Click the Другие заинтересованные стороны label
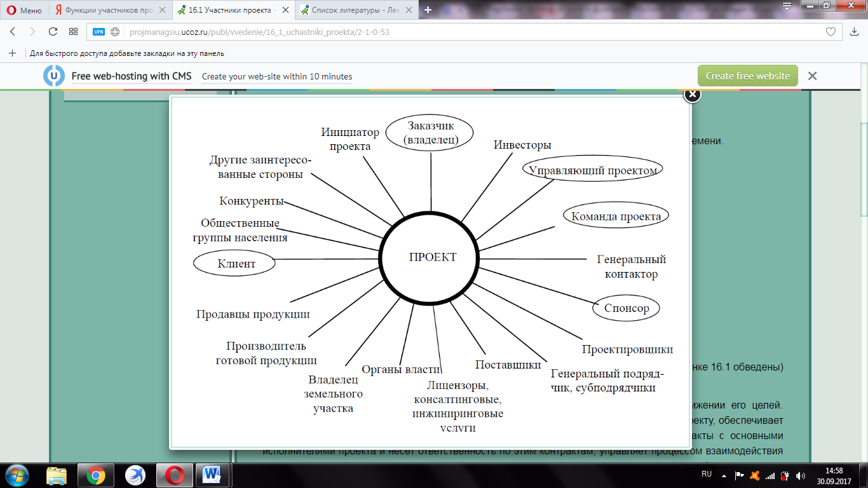 click(259, 167)
